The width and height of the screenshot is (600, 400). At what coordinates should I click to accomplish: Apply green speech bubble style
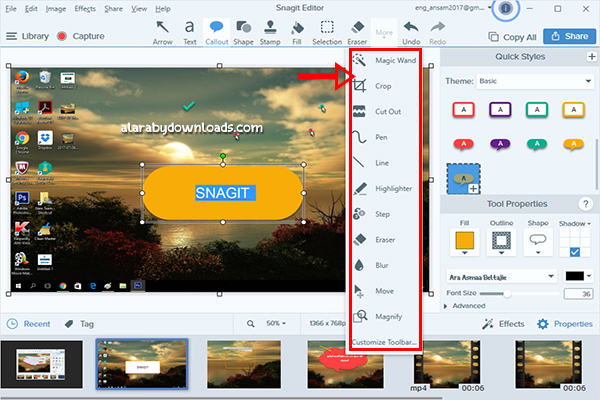click(537, 144)
